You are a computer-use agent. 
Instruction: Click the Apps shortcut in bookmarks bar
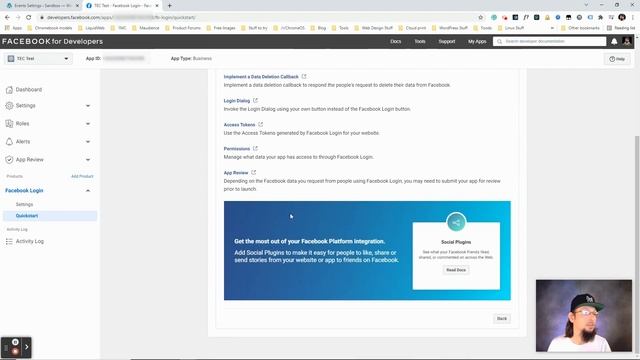click(13, 28)
